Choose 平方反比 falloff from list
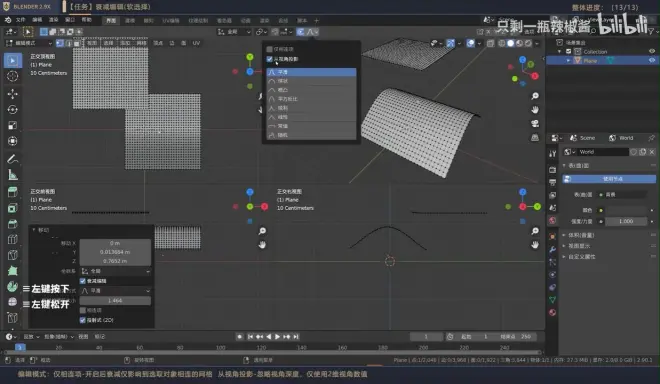 [311, 99]
